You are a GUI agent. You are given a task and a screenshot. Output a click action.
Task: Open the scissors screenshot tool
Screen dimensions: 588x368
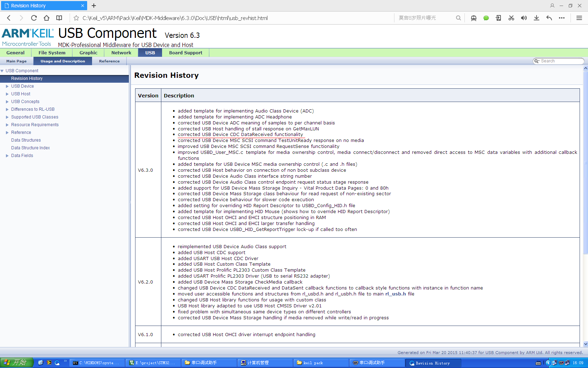point(511,18)
